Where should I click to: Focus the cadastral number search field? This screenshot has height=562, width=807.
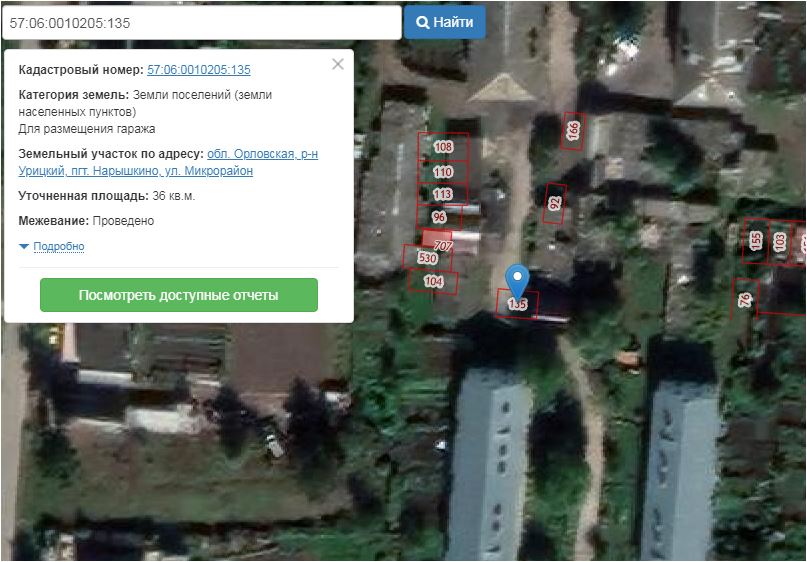201,22
